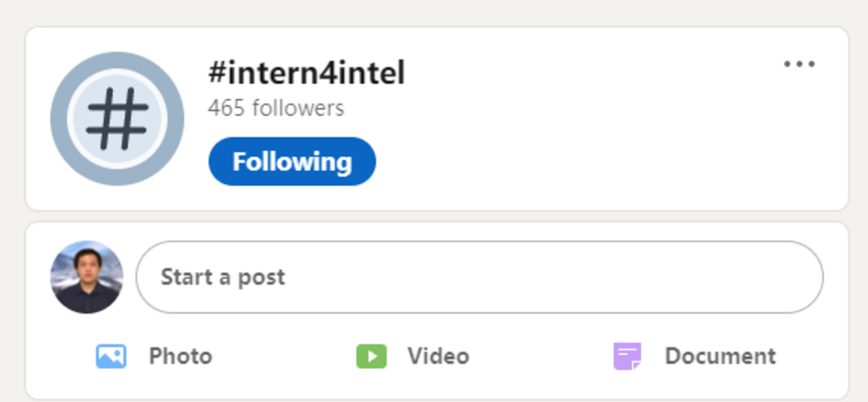Image resolution: width=868 pixels, height=402 pixels.
Task: Click the green play Video icon
Action: click(371, 356)
